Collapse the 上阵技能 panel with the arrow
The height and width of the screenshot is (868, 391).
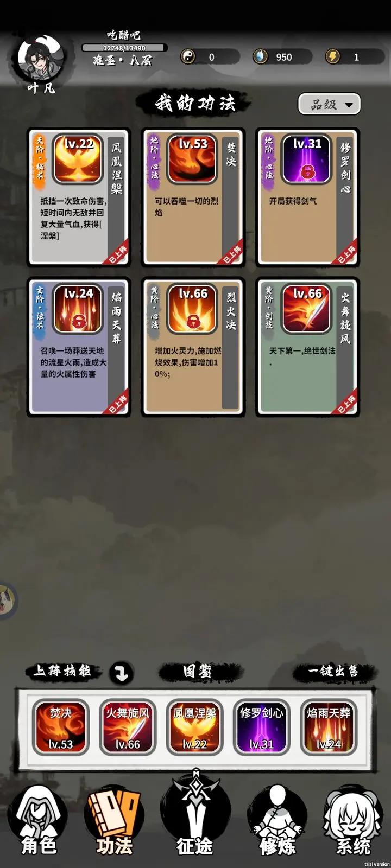coord(121,673)
